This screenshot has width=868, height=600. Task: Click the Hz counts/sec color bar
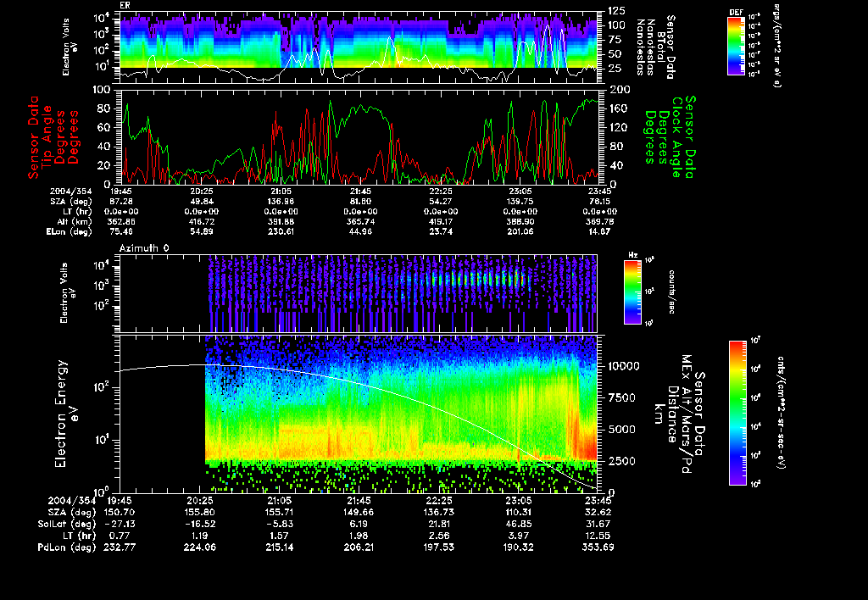tap(632, 292)
